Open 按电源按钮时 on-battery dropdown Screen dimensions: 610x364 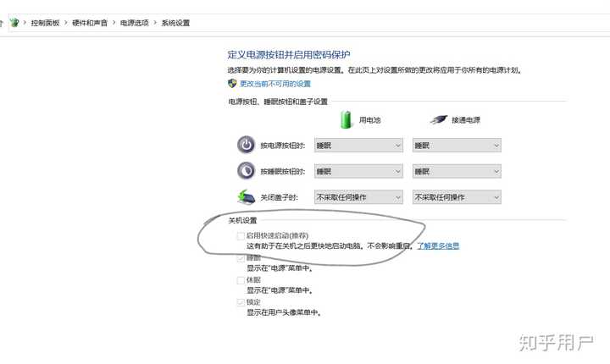pos(358,146)
